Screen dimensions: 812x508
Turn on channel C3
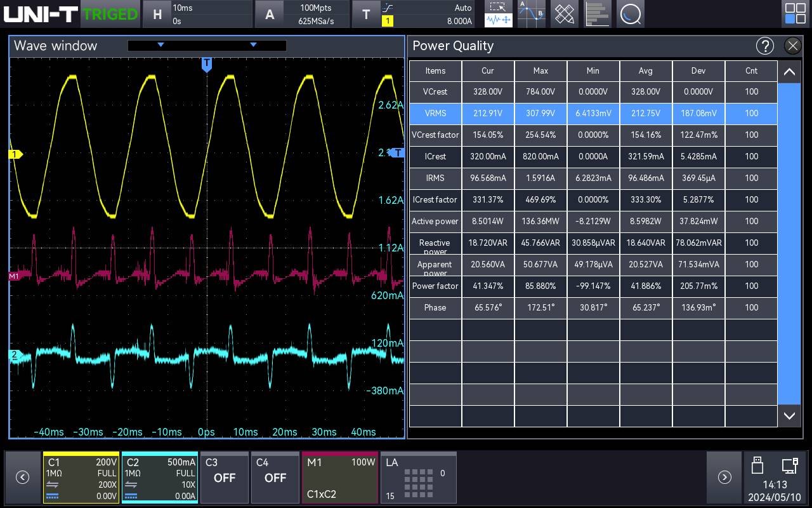point(225,478)
